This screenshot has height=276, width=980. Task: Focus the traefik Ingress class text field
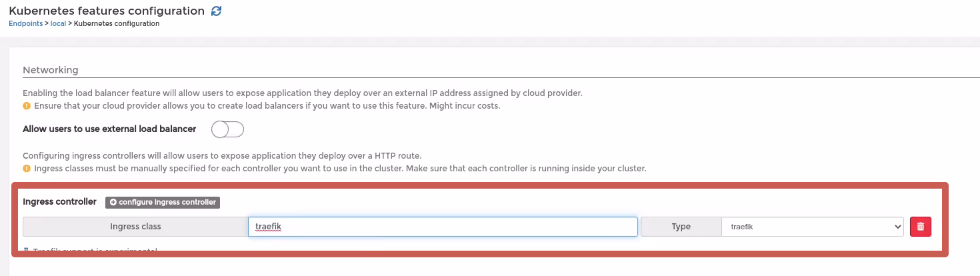coord(443,227)
